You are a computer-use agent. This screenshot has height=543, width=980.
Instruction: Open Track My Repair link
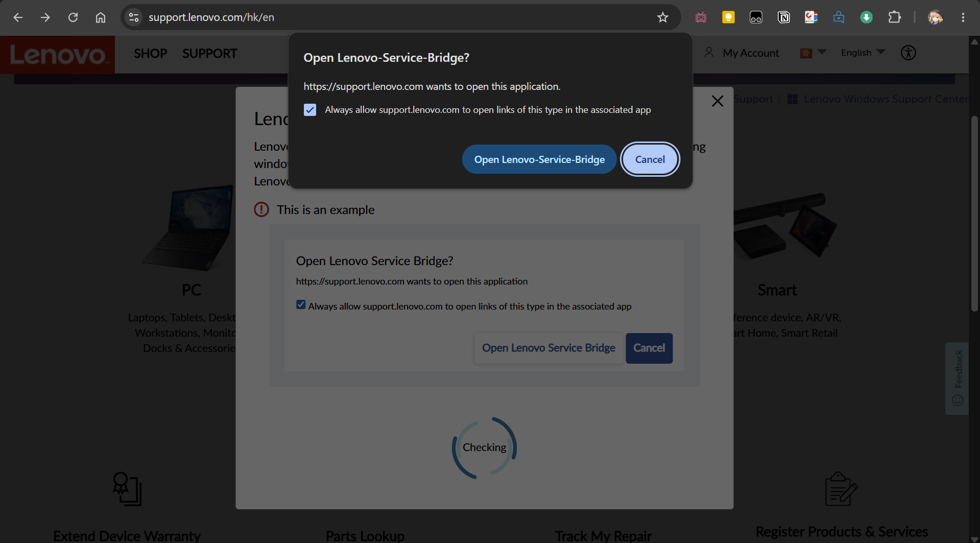click(603, 536)
